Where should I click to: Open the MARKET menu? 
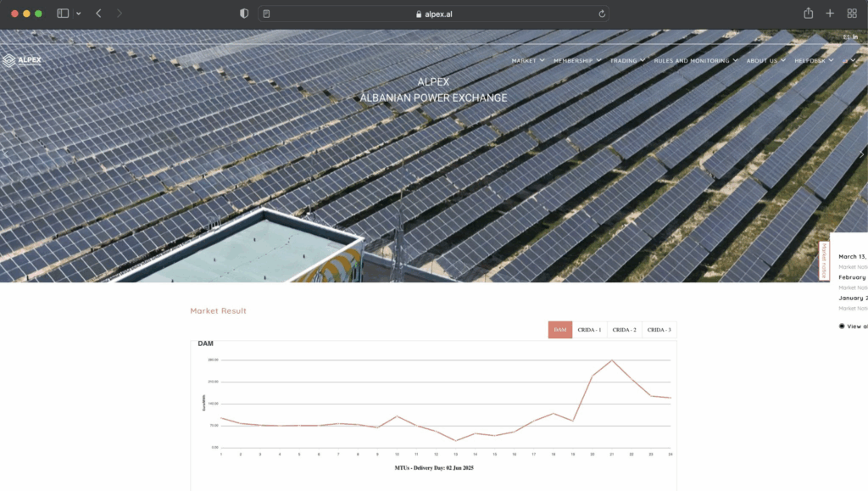pyautogui.click(x=524, y=61)
